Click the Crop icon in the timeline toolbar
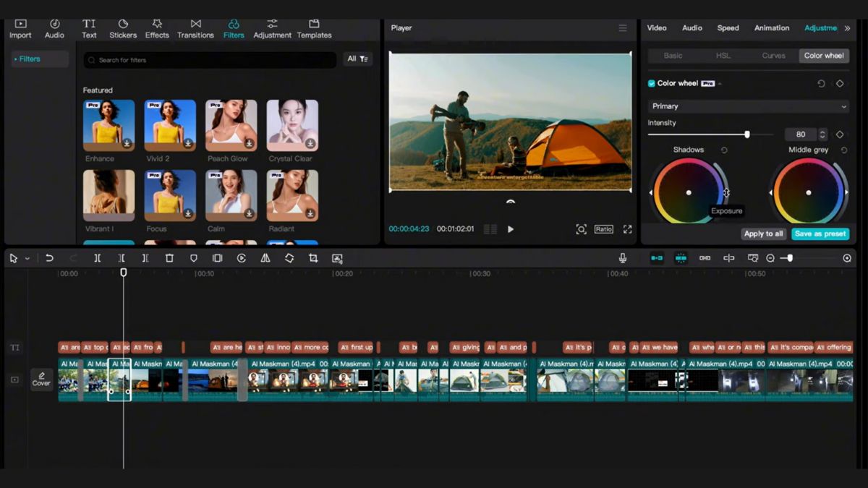 [x=313, y=258]
